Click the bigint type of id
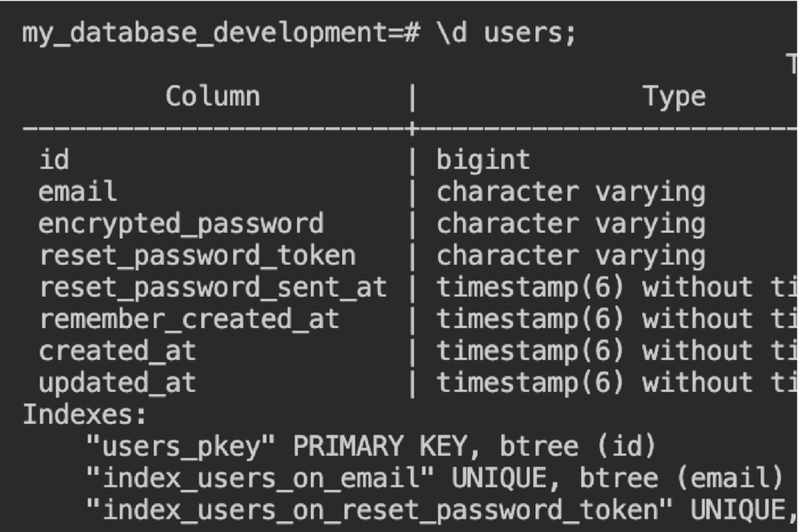 point(483,160)
